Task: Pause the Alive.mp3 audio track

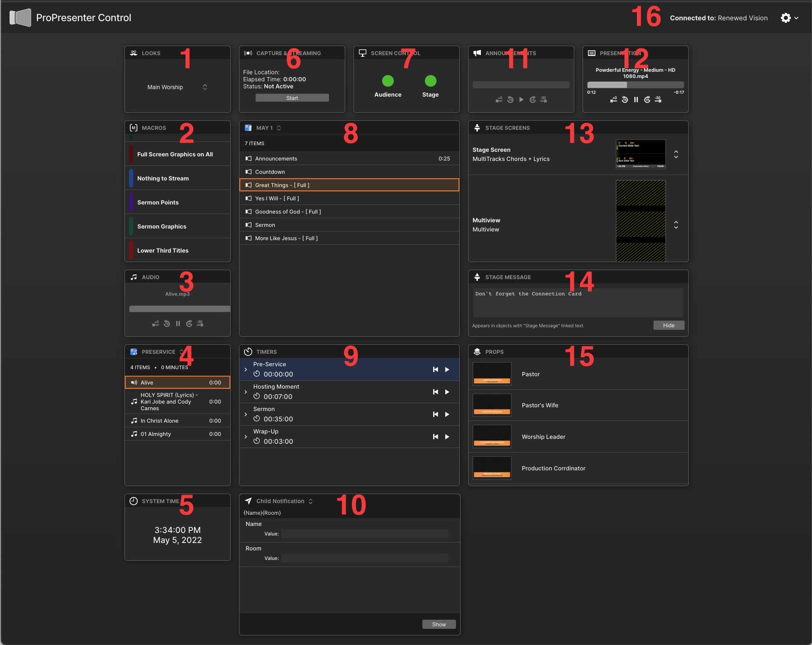Action: click(x=178, y=324)
